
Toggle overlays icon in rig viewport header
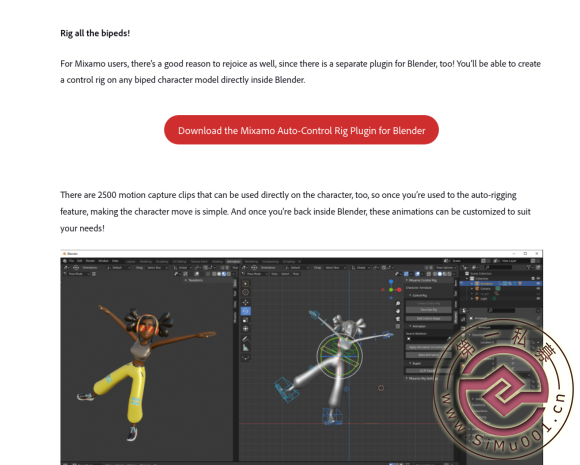417,274
